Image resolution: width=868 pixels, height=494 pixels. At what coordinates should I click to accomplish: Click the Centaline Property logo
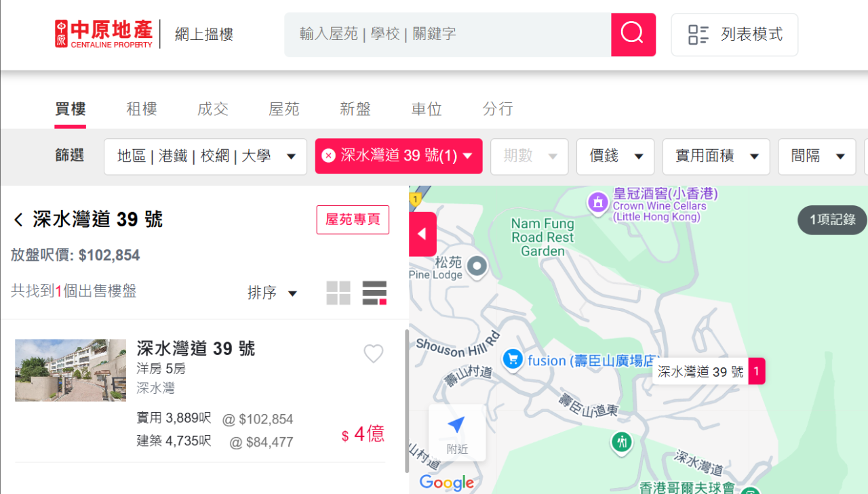click(104, 34)
